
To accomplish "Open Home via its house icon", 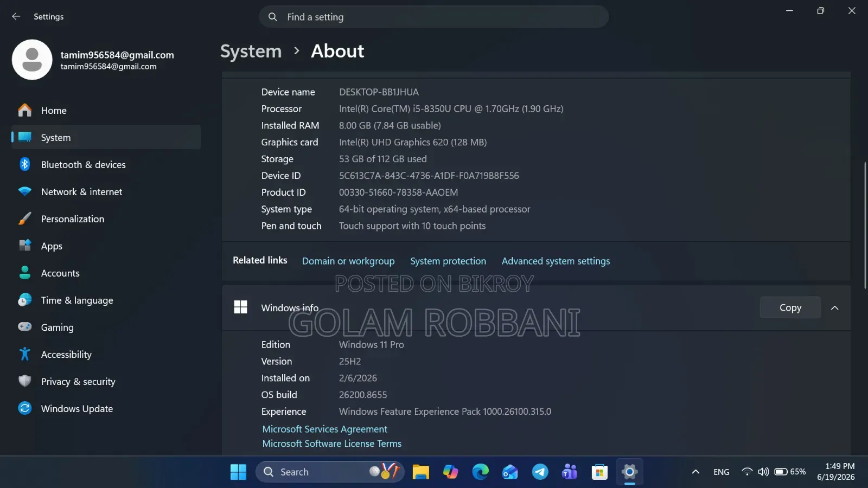I will pyautogui.click(x=25, y=111).
